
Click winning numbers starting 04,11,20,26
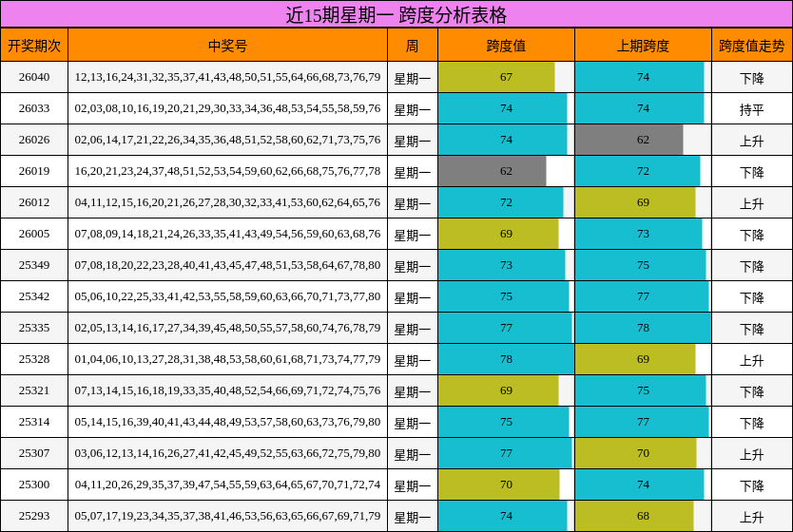227,484
